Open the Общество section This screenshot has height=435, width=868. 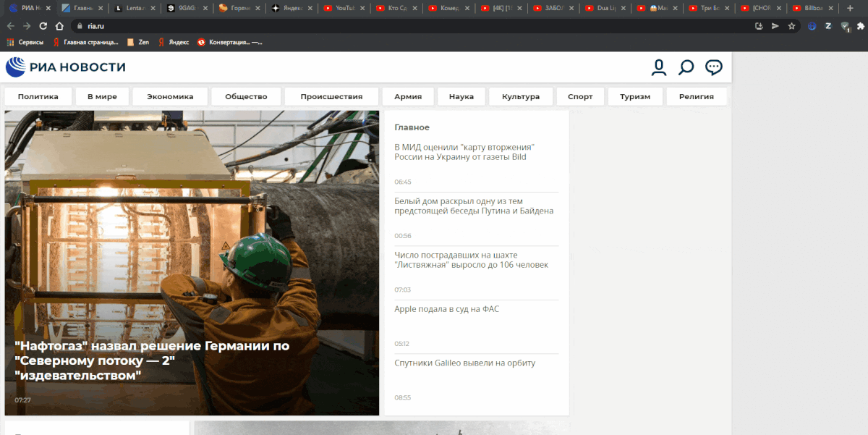point(246,96)
